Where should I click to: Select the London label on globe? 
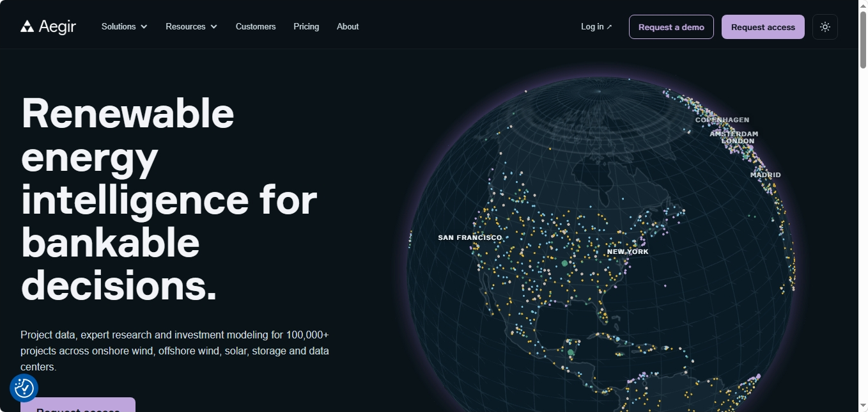pos(738,141)
